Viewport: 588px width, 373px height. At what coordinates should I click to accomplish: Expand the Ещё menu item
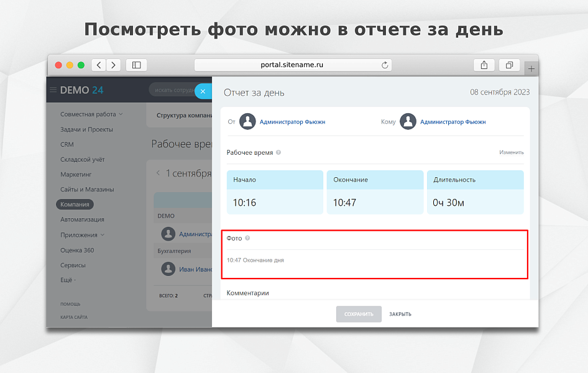(68, 280)
